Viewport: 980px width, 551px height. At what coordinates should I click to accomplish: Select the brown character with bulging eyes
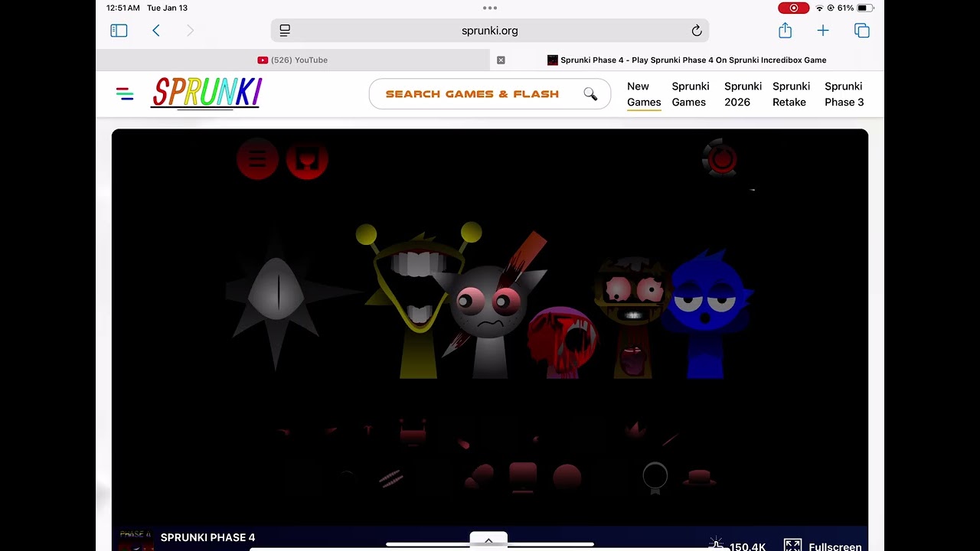[632, 318]
